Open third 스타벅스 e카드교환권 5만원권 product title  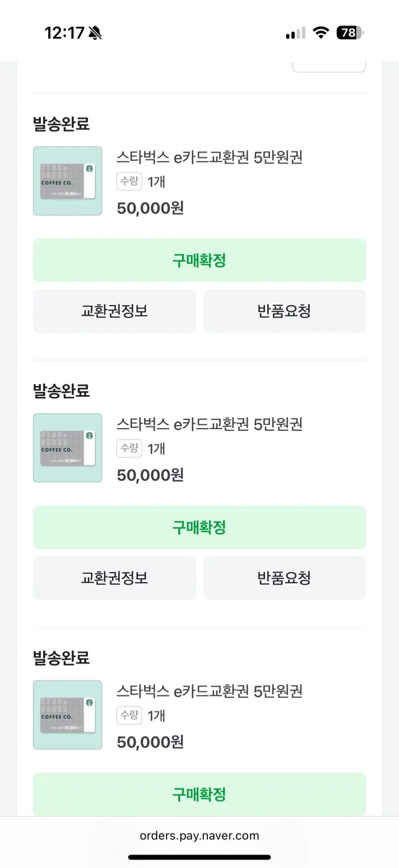click(x=210, y=691)
